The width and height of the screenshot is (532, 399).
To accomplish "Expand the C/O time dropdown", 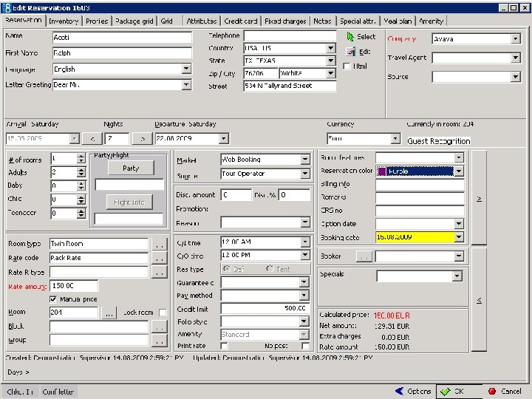I will [305, 255].
